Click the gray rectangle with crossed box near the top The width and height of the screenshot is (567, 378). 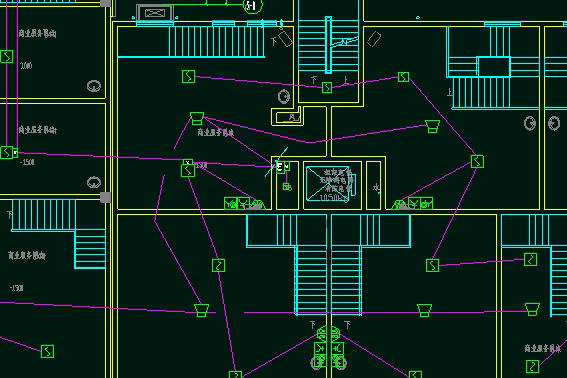(155, 13)
